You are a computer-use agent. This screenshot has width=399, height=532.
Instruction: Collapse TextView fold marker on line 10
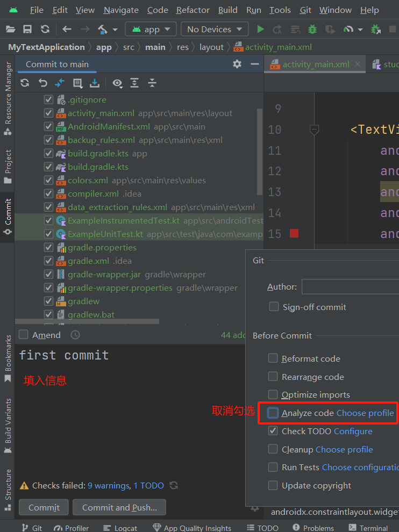point(314,130)
